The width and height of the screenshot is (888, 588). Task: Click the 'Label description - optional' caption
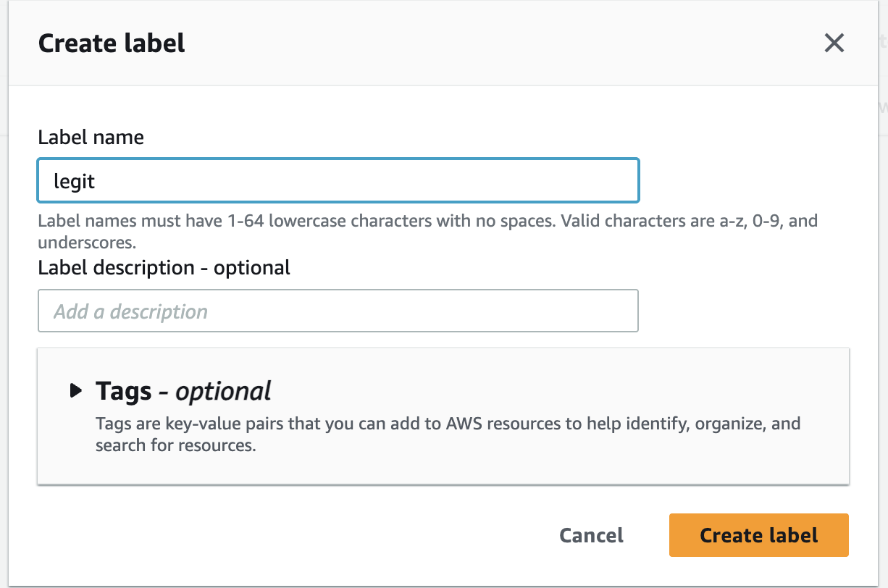164,268
